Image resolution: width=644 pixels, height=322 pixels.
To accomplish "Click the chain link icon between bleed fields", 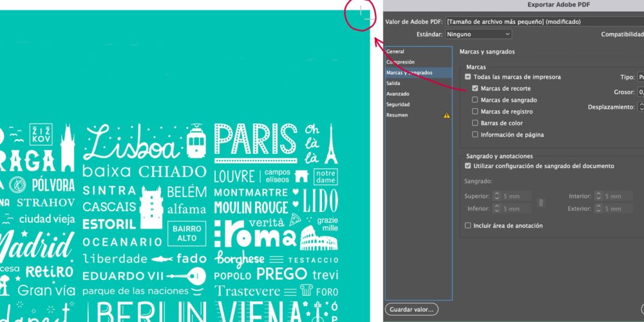I will (541, 202).
